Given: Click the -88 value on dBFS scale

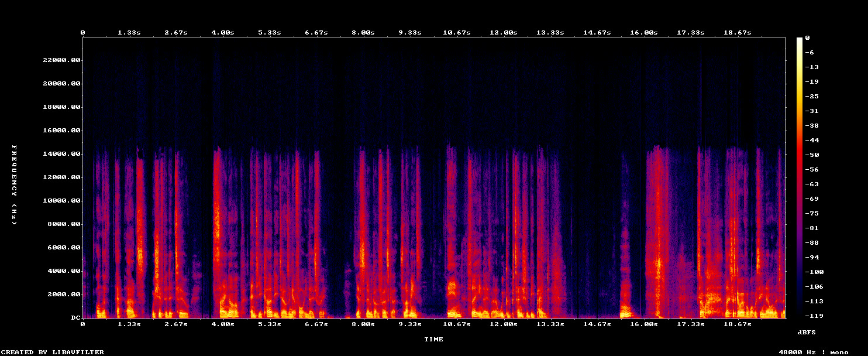Looking at the screenshot, I should 812,243.
